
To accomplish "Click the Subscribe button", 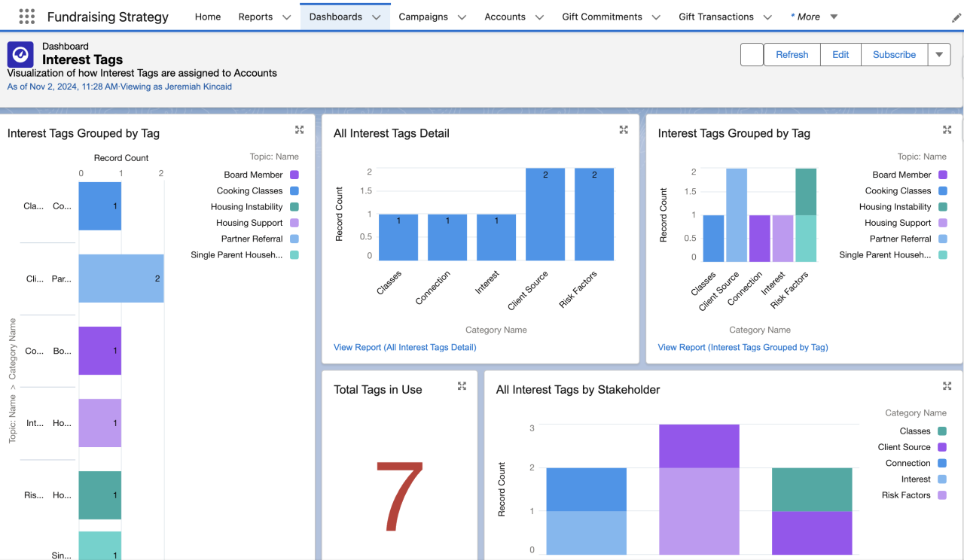I will (x=895, y=54).
